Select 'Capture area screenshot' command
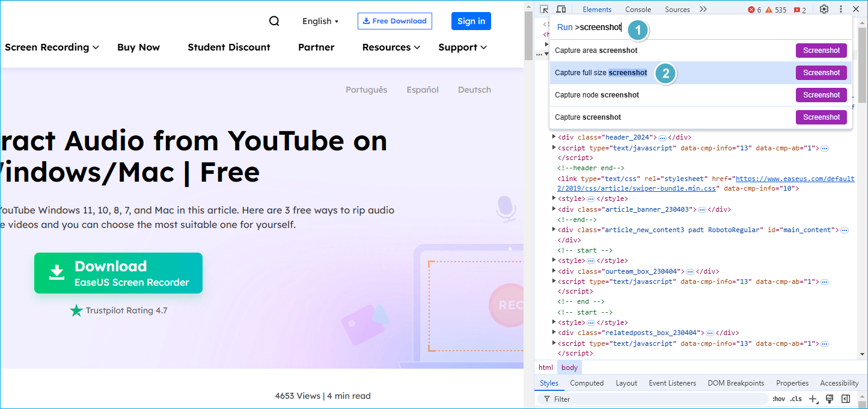The width and height of the screenshot is (868, 409). click(701, 51)
